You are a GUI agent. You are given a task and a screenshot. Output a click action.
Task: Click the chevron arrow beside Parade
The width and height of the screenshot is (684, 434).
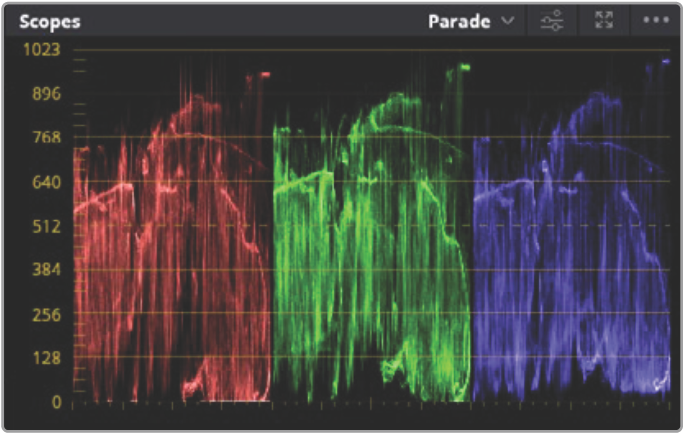(508, 21)
